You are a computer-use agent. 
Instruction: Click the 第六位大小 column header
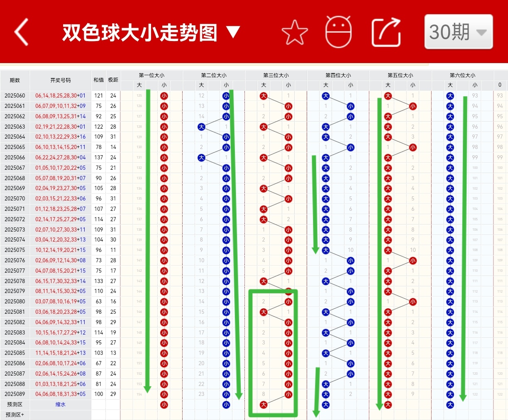[x=462, y=75]
